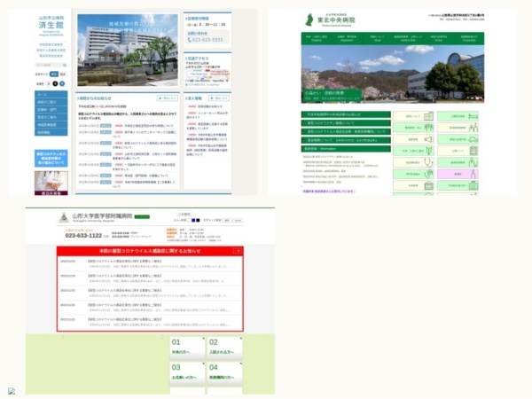Click the first news row in the red corona notice box
The image size is (532, 399).
click(150, 264)
